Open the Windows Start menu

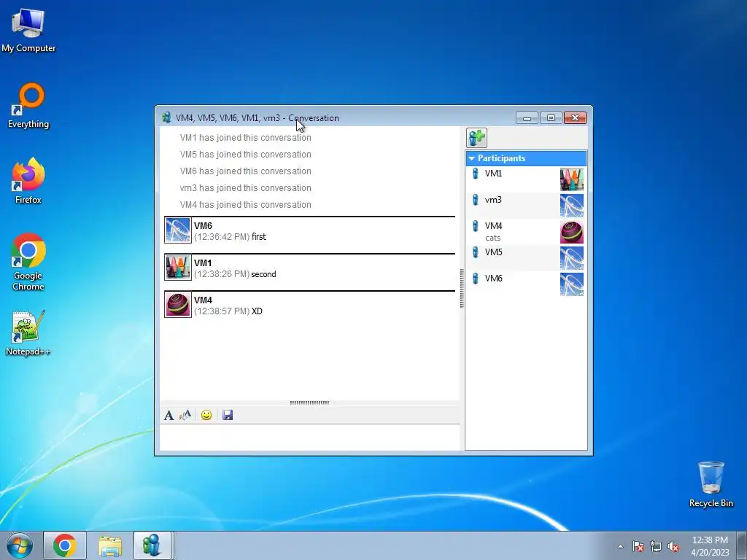[x=20, y=545]
